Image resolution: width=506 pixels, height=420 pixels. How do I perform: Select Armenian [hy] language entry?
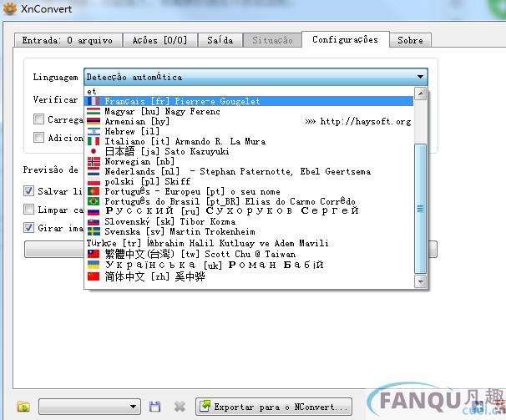pyautogui.click(x=249, y=121)
